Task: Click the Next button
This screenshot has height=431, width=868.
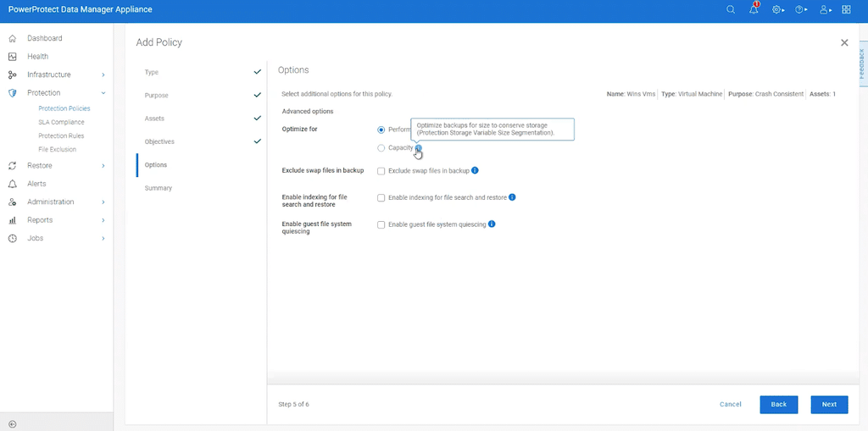Action: (x=829, y=405)
